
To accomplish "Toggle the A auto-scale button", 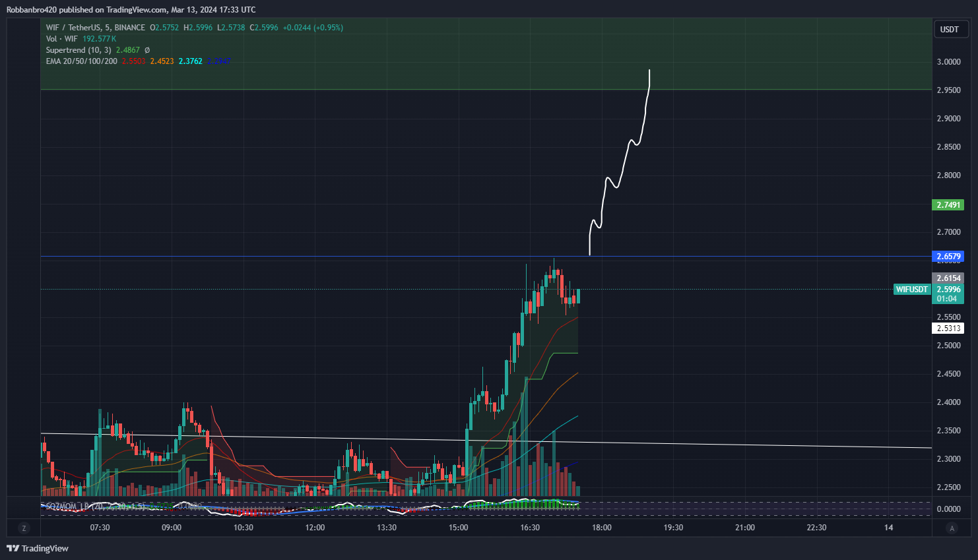I will coord(952,528).
